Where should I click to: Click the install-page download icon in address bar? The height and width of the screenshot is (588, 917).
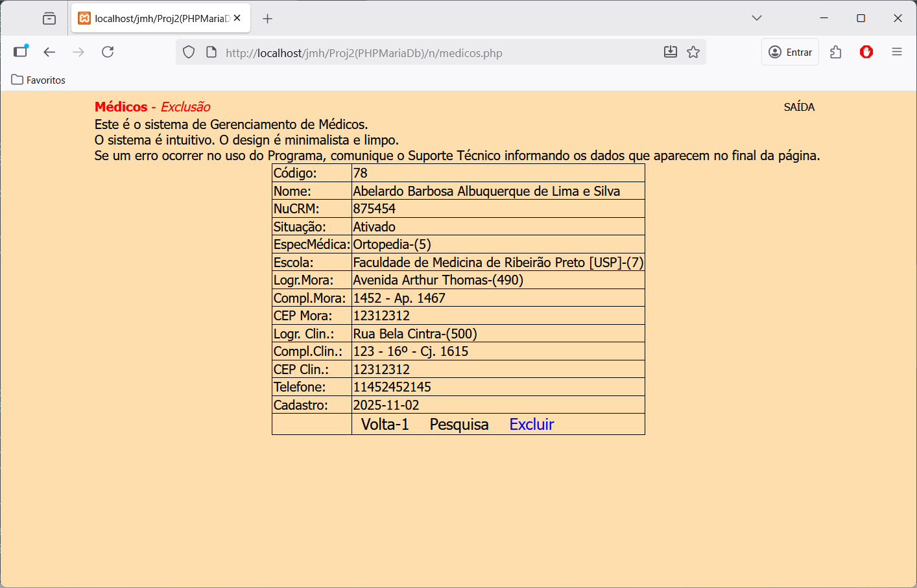click(x=671, y=52)
